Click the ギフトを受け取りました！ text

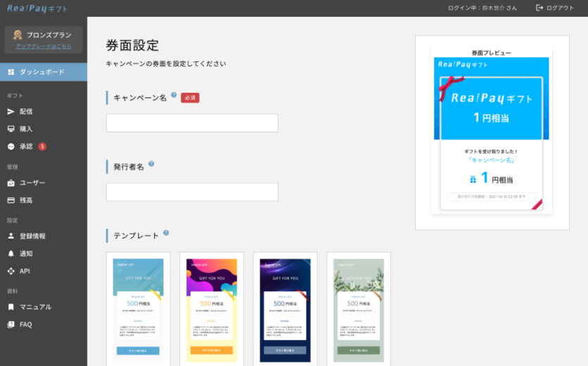pyautogui.click(x=491, y=151)
